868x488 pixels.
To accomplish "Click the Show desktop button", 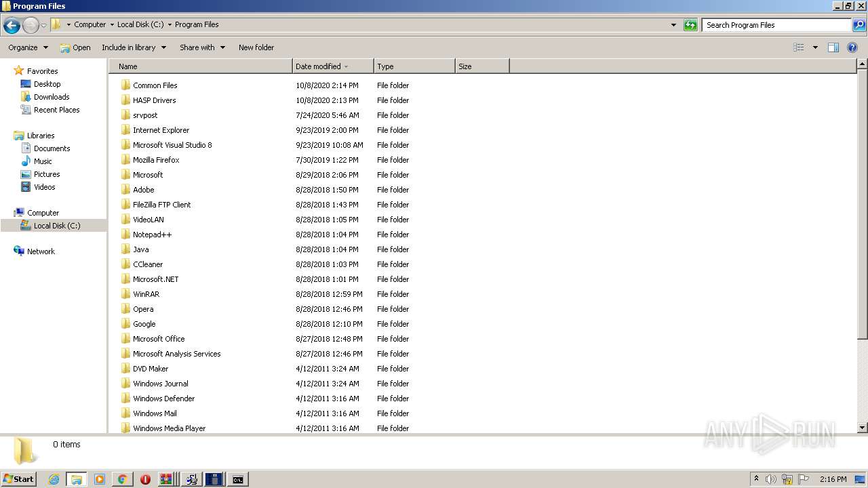I will [861, 479].
